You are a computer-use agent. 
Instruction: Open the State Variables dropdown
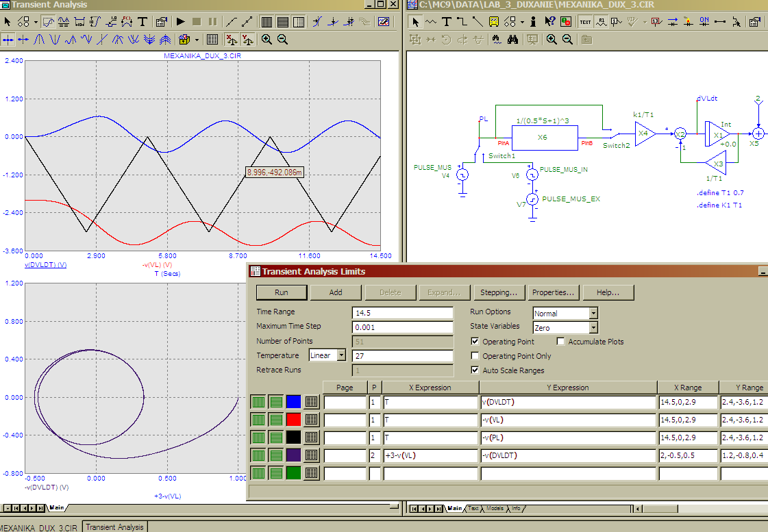(593, 327)
